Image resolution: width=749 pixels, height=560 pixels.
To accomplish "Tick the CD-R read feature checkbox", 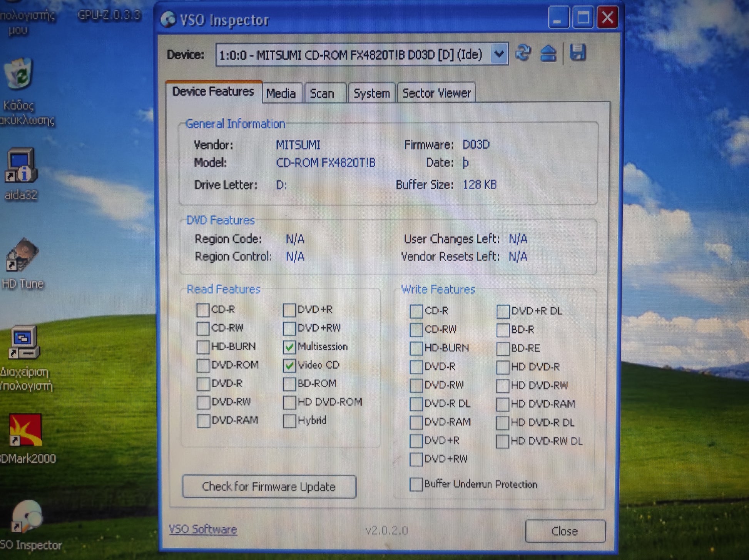I will click(x=203, y=310).
